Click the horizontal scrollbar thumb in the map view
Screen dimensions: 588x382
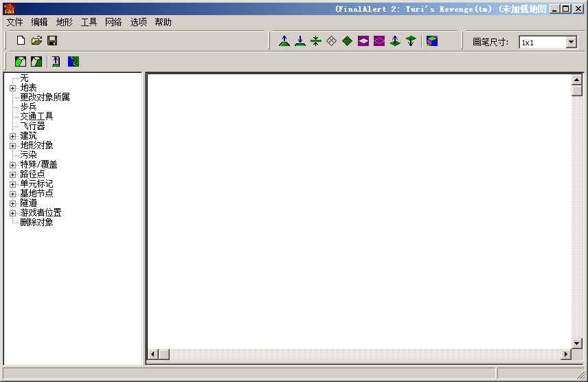tap(164, 354)
